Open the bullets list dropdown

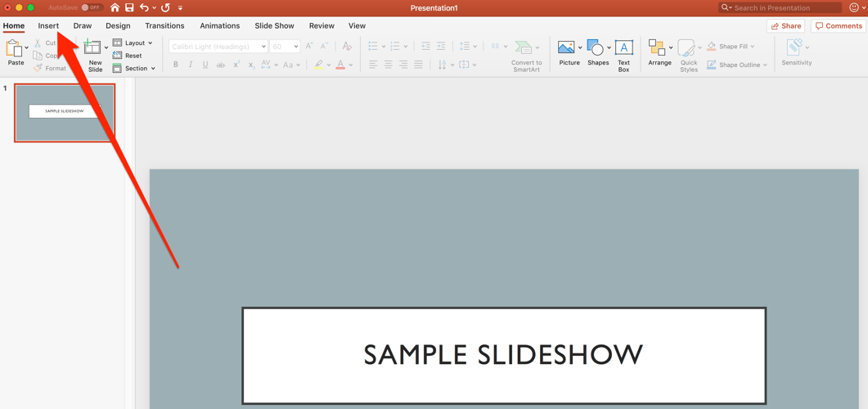coord(383,47)
